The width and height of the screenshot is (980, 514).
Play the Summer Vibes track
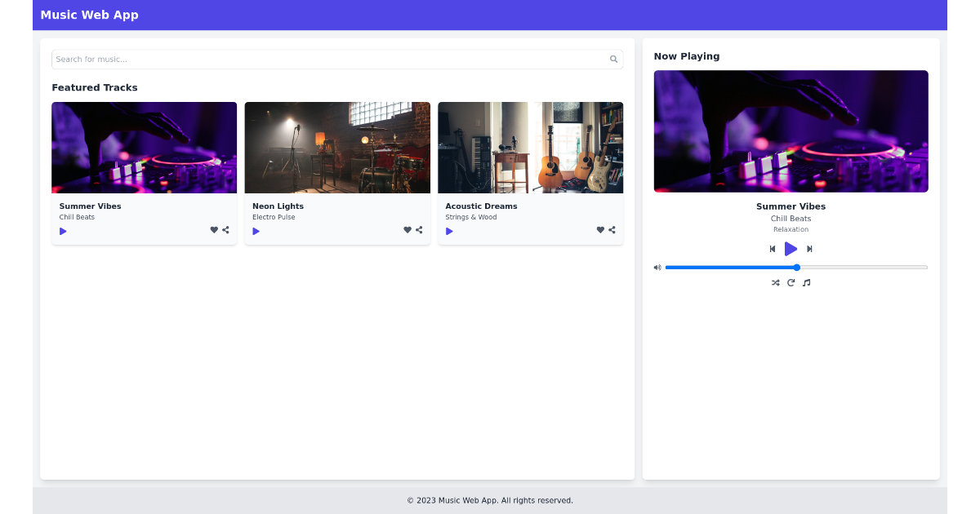click(63, 231)
